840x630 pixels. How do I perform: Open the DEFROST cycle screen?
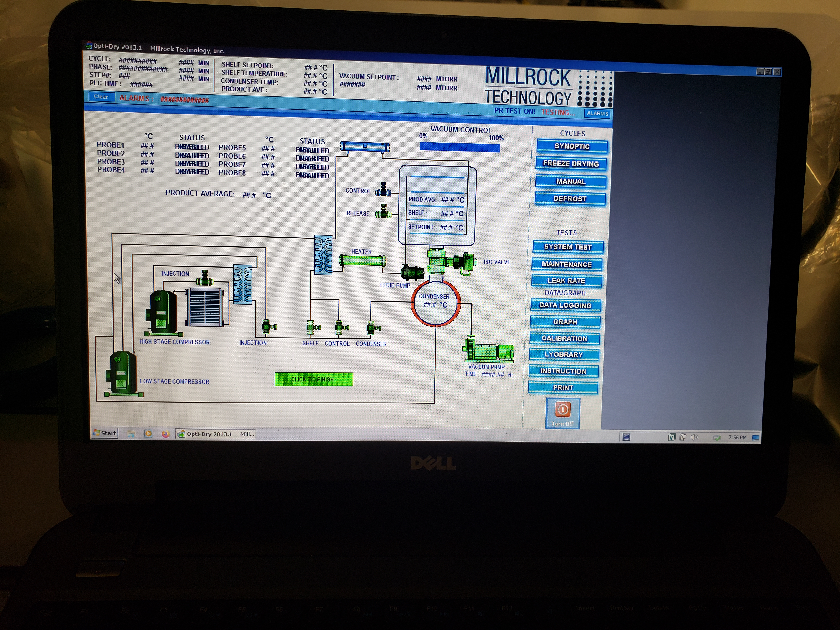[570, 199]
